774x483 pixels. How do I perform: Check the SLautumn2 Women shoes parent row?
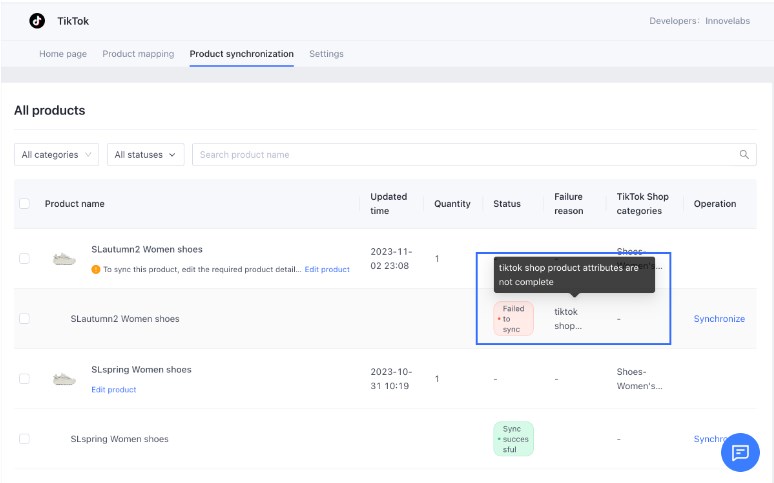(x=25, y=259)
